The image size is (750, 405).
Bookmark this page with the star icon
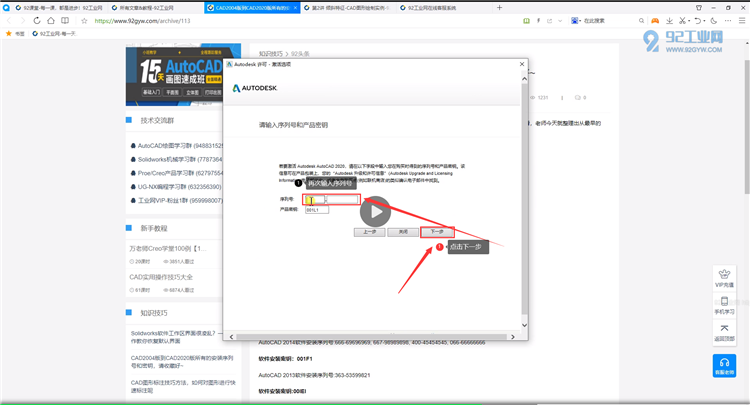84,21
